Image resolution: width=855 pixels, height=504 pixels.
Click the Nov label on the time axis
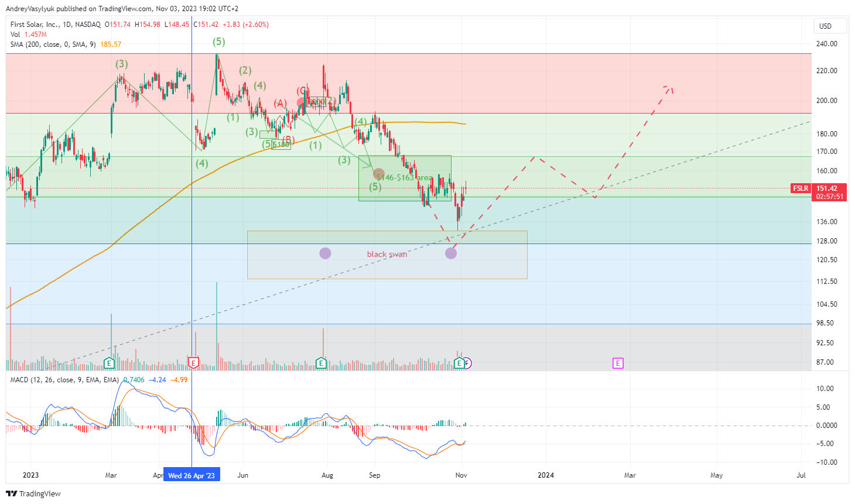461,475
